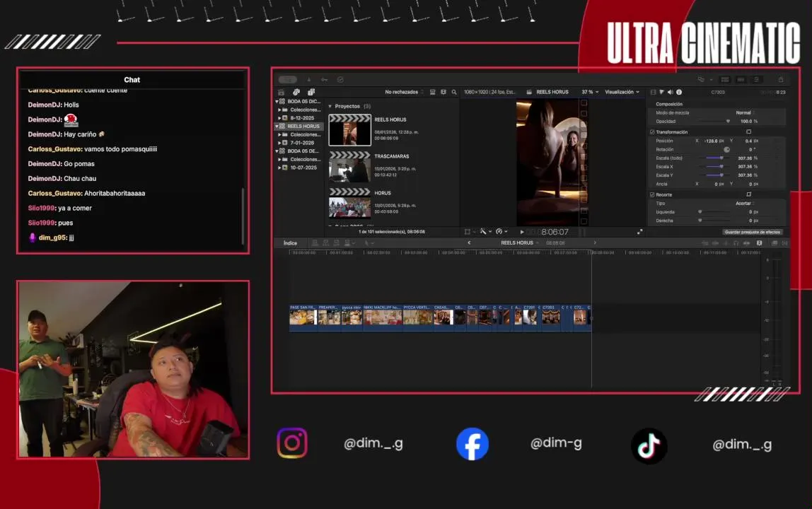
Task: Open the Audio inspector speaker icon
Action: point(670,92)
